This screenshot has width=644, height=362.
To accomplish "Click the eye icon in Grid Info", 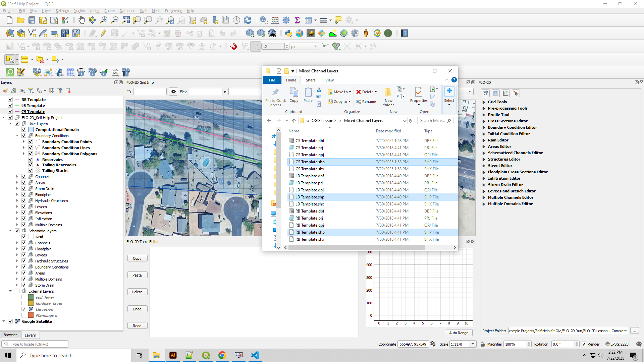I will (173, 92).
